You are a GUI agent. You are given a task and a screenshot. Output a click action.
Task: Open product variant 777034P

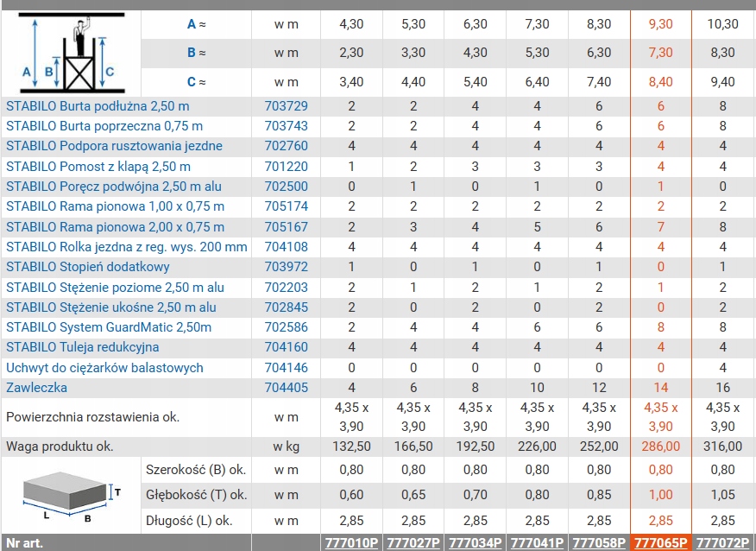(476, 543)
